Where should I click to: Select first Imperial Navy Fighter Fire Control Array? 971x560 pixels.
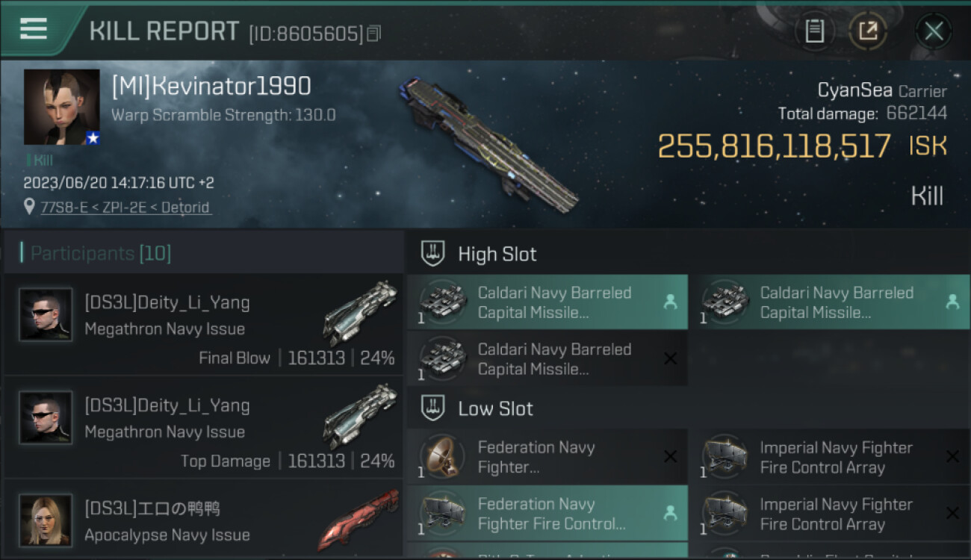click(830, 457)
